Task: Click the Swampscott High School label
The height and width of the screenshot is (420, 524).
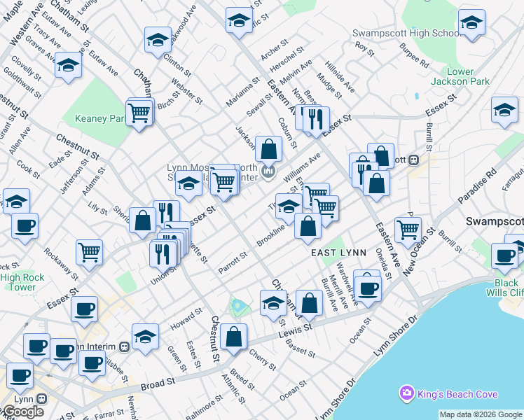Action: point(406,34)
